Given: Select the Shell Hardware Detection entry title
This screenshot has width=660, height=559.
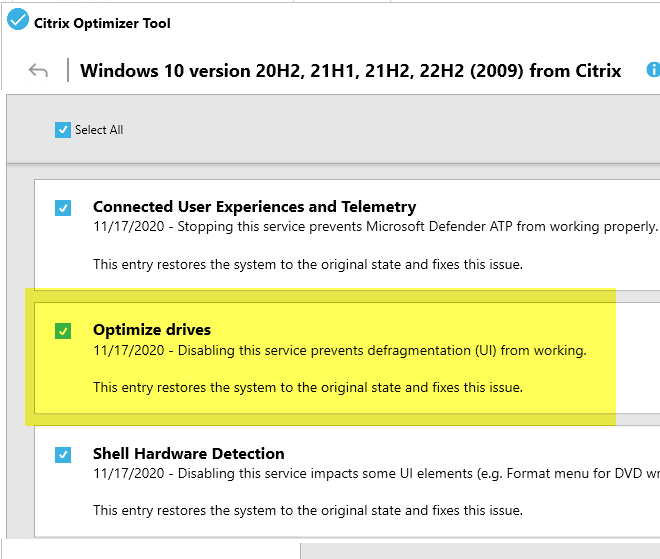Looking at the screenshot, I should click(189, 453).
